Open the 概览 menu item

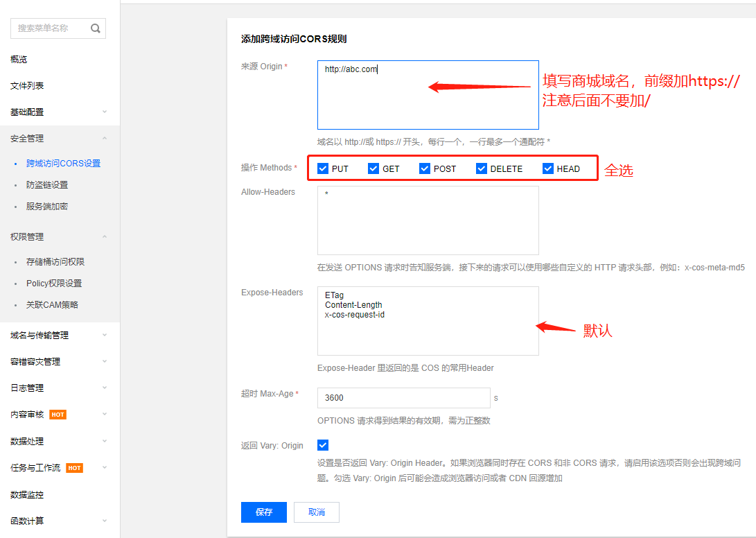pyautogui.click(x=19, y=60)
